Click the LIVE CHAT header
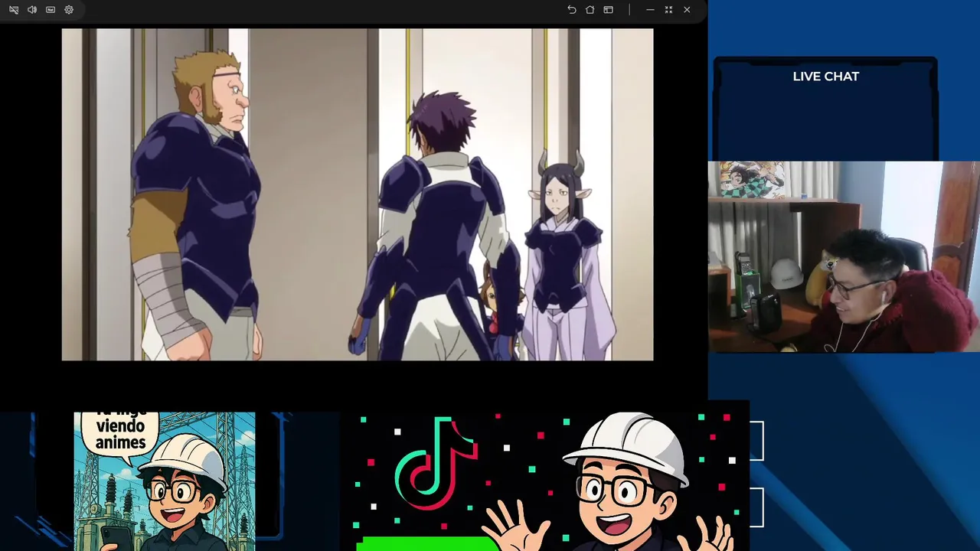The height and width of the screenshot is (551, 980). pyautogui.click(x=826, y=77)
